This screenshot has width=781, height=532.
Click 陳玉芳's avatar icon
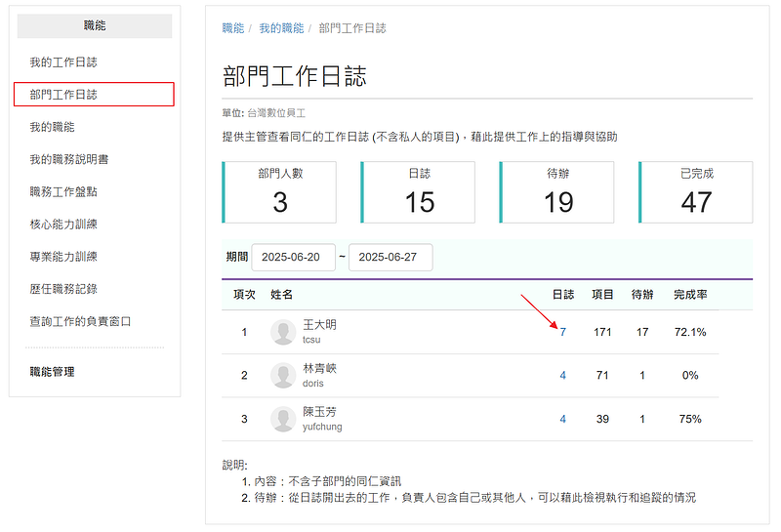tap(283, 419)
